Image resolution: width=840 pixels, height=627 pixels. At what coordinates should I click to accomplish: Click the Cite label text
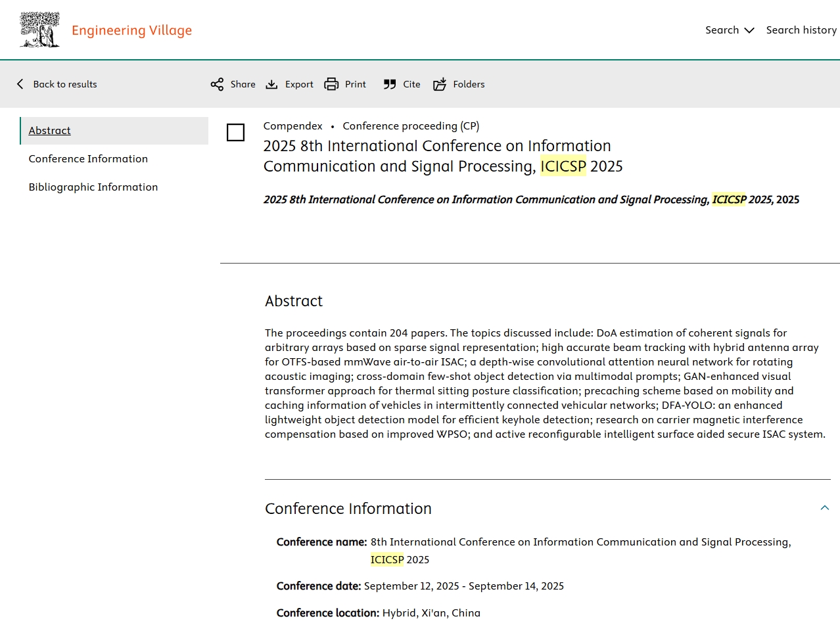[x=411, y=84]
